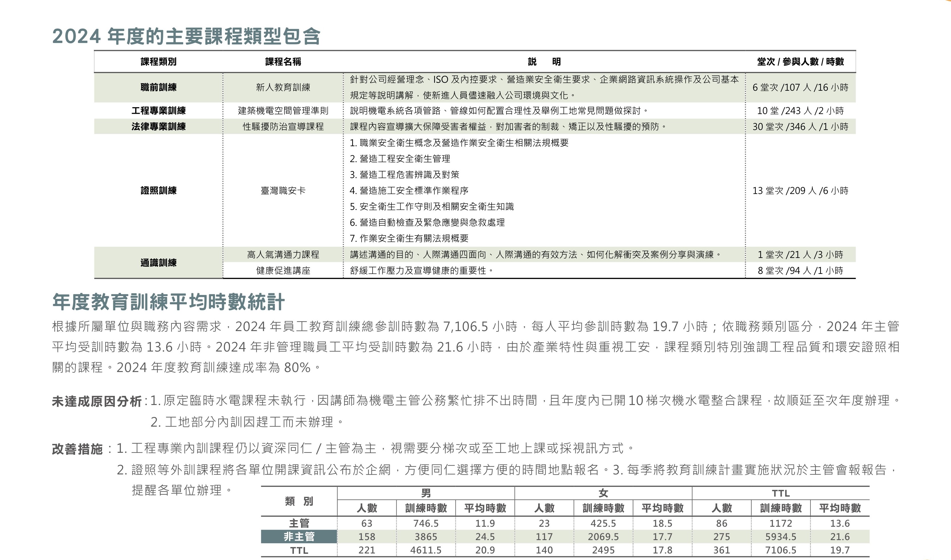Click the 臺灣職安卡 course cell
This screenshot has height=560, width=951.
[x=283, y=191]
